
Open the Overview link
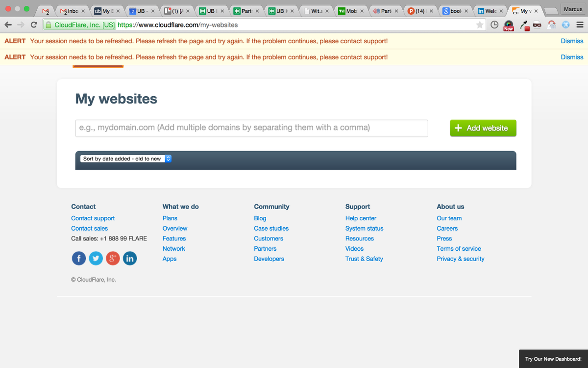point(175,229)
